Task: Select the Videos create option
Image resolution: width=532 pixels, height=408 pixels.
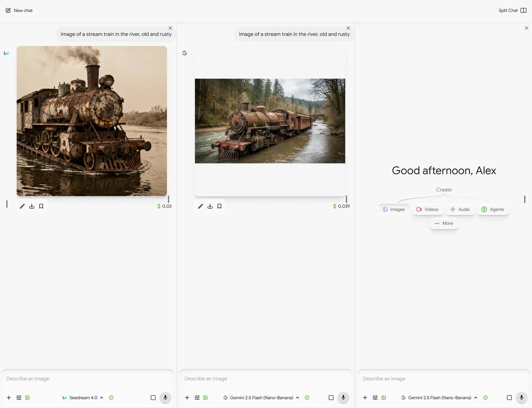Action: [428, 209]
